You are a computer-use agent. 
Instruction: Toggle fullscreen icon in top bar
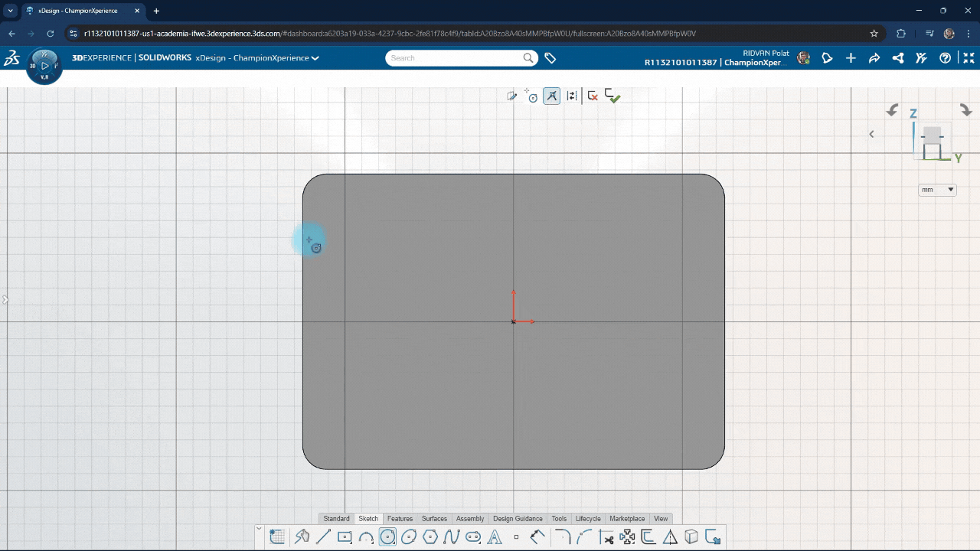969,58
